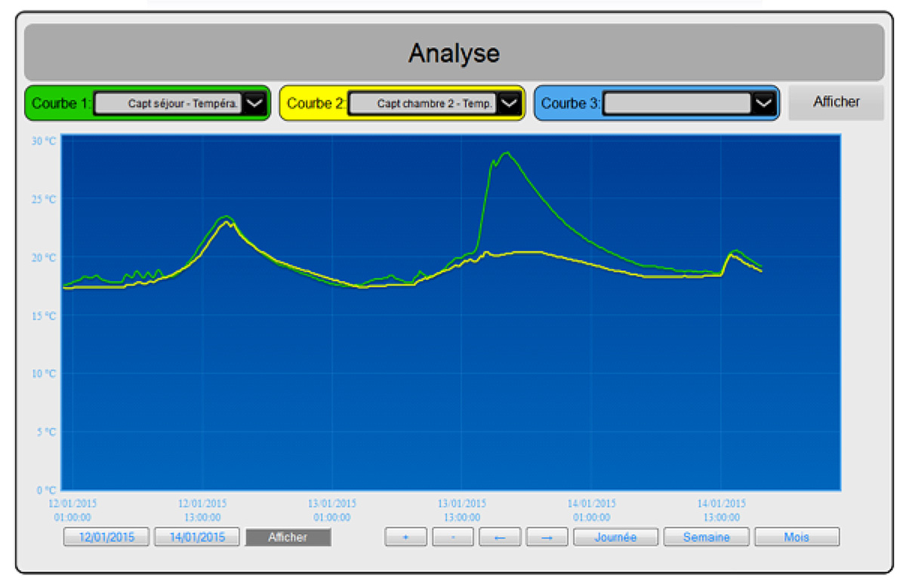
Task: Shift the time range right with arrow
Action: (x=547, y=537)
